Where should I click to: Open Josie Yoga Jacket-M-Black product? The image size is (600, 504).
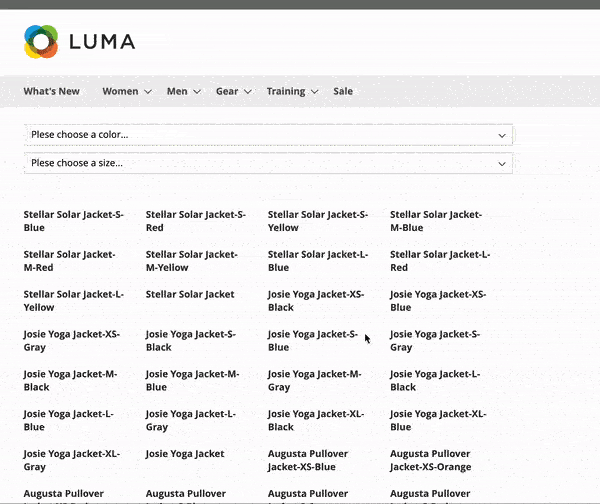70,380
